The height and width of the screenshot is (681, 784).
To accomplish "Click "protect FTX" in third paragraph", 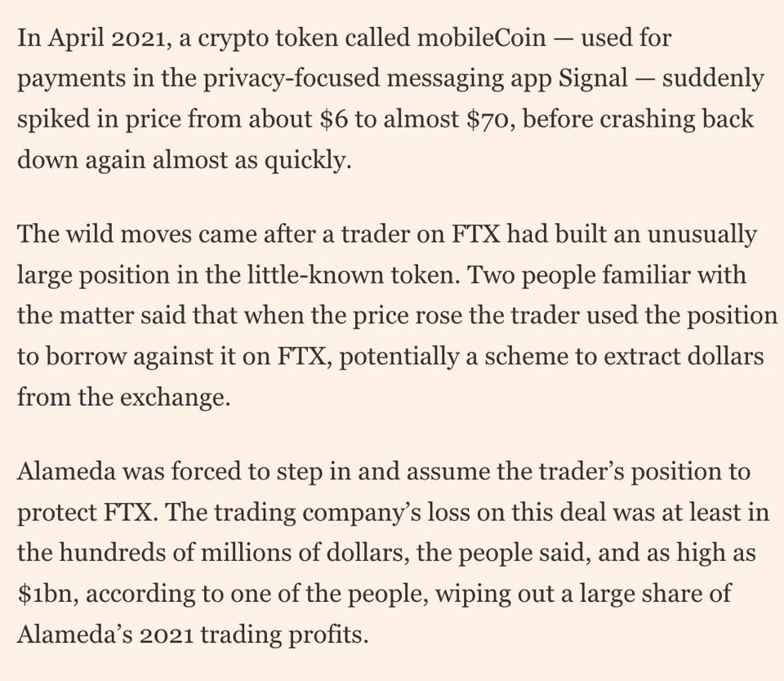I will click(x=88, y=513).
